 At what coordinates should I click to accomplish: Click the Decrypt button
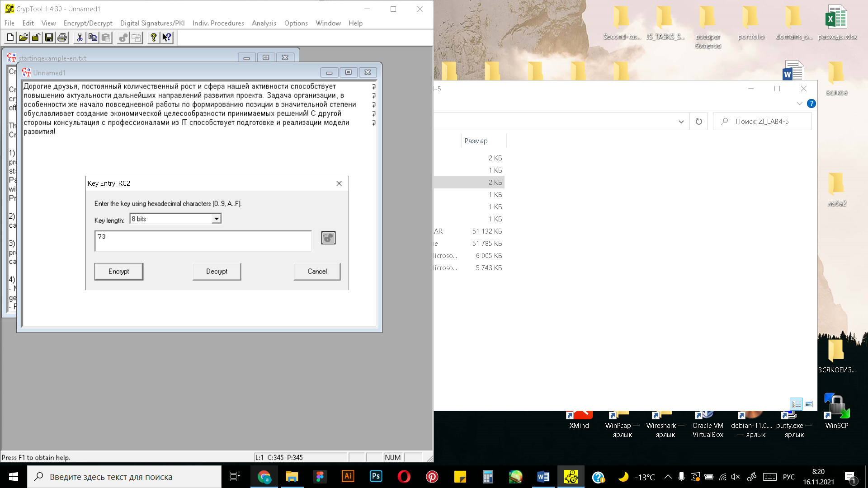coord(217,272)
